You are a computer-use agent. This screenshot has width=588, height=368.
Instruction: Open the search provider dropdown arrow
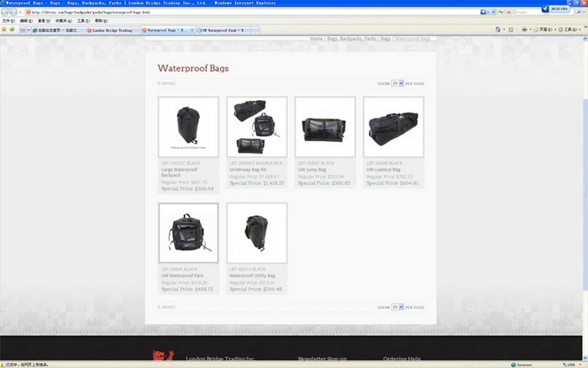(585, 13)
